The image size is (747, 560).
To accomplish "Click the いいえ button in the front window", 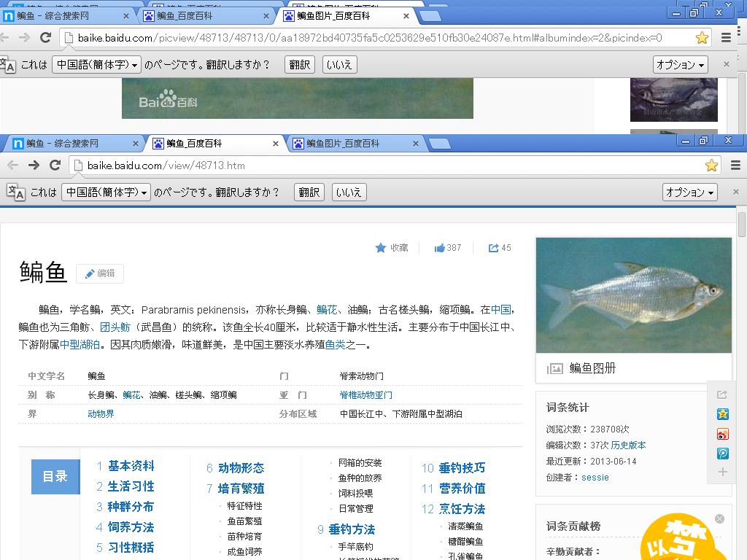I will 349,192.
